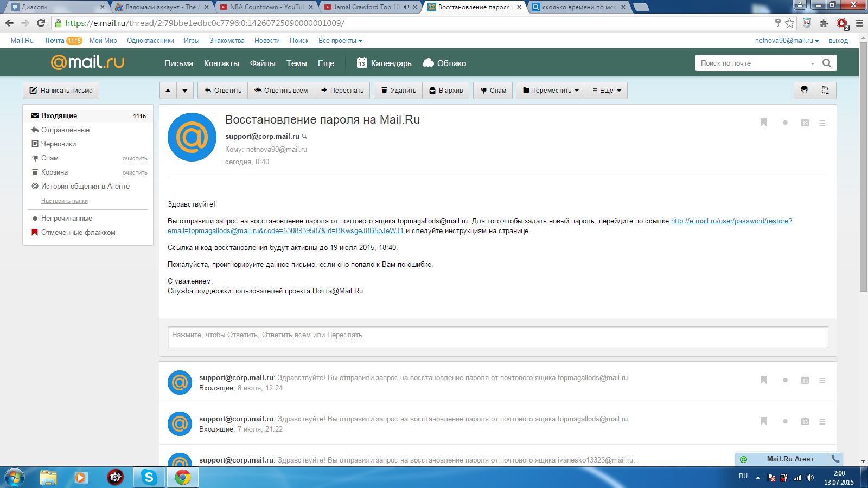868x488 pixels.
Task: Click the translate icon beside print button
Action: [825, 91]
